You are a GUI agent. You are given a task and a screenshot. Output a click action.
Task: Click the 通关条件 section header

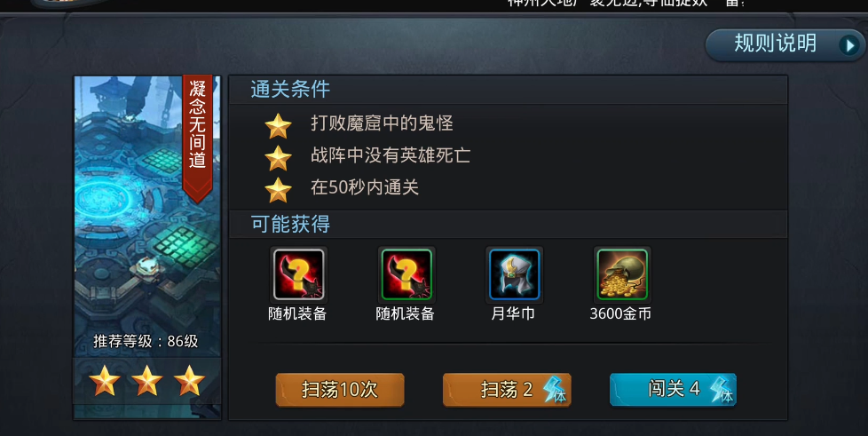[x=290, y=89]
